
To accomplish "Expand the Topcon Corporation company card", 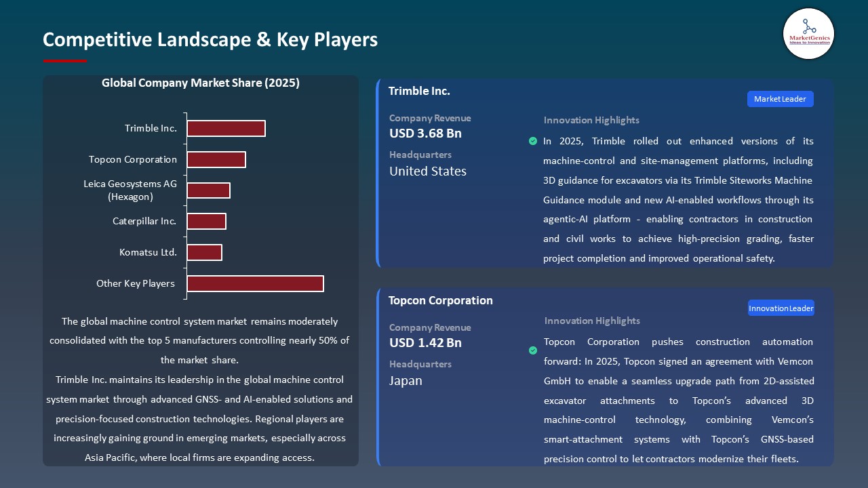I will point(440,300).
